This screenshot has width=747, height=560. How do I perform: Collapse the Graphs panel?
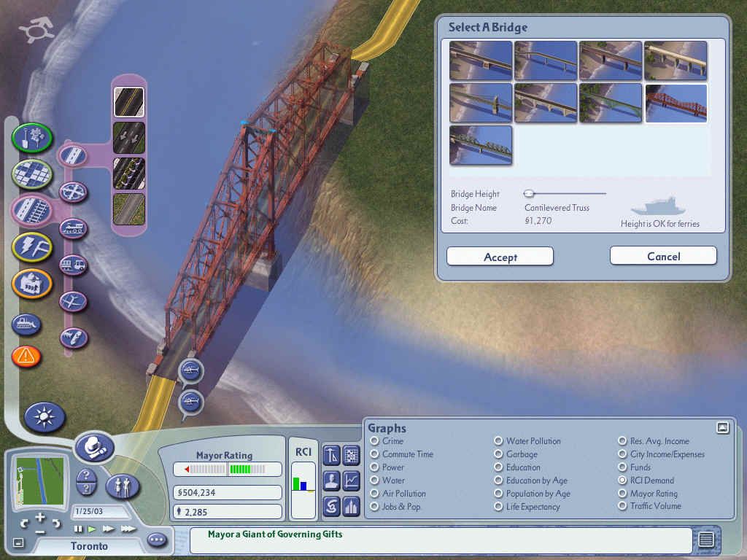point(724,427)
